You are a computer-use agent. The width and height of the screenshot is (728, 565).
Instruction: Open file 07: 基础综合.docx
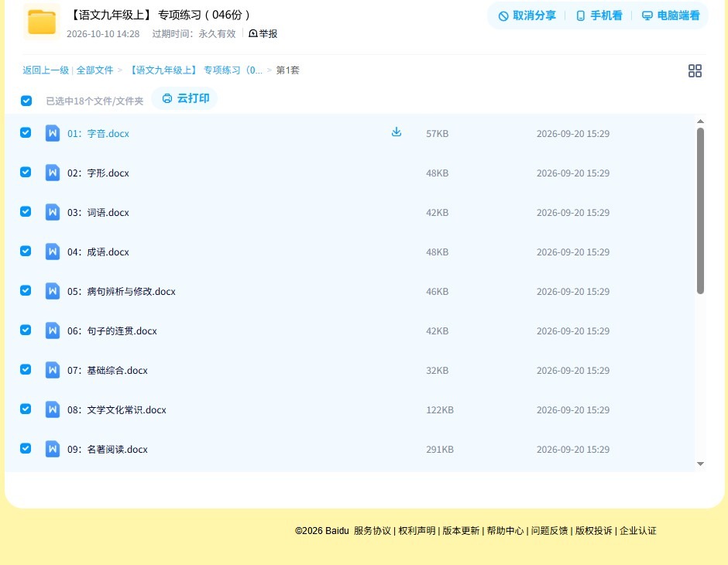coord(107,370)
